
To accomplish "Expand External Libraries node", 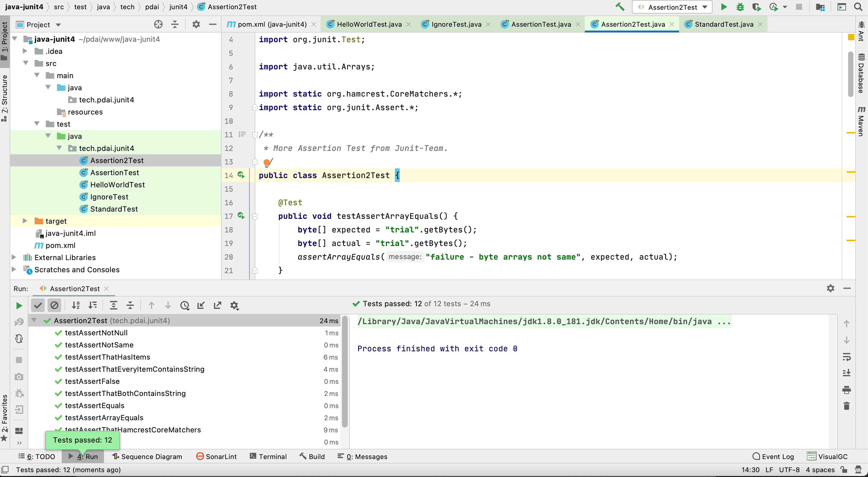I will click(14, 257).
